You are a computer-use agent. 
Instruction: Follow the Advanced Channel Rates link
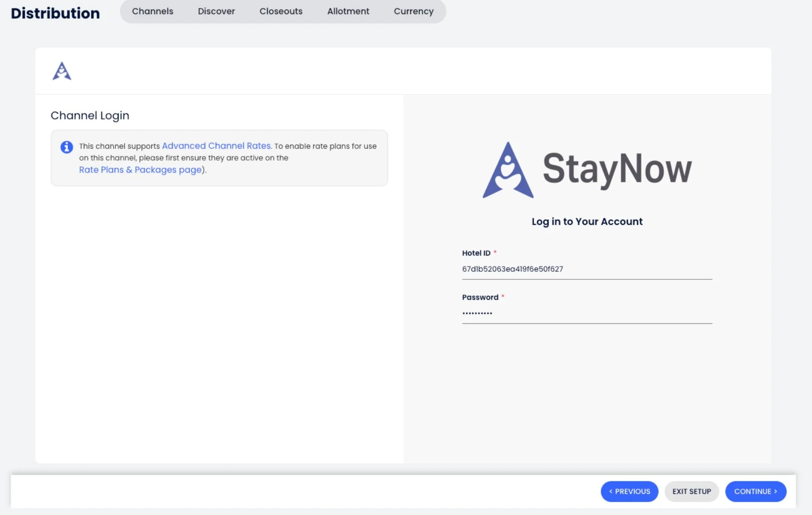click(216, 145)
